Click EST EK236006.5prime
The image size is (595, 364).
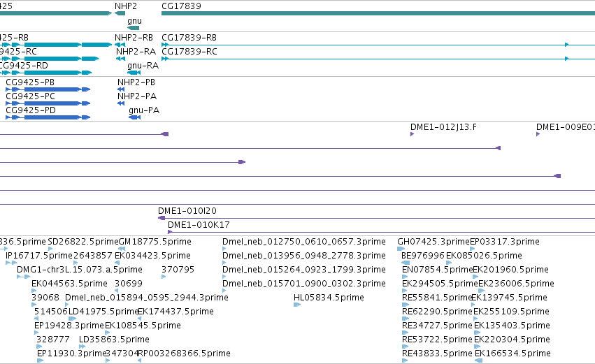tap(516, 284)
